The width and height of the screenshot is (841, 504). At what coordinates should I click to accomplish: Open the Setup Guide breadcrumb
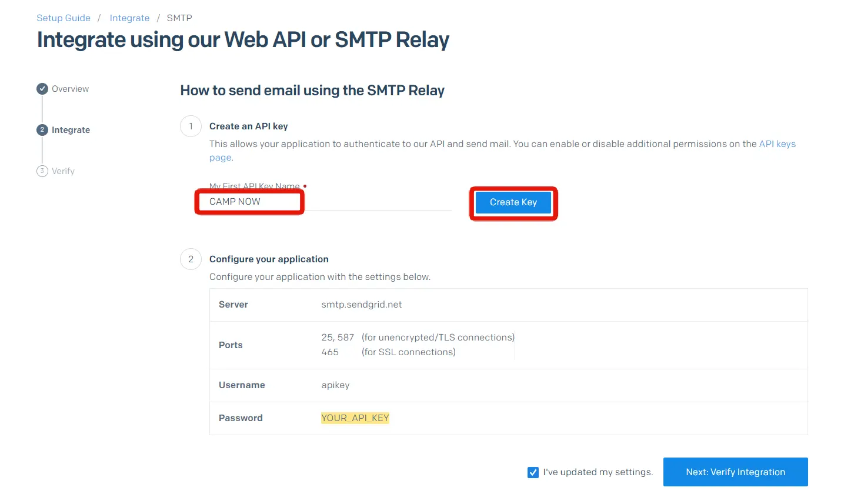63,18
